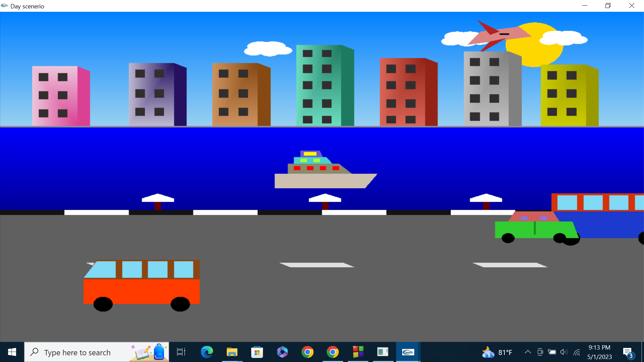Open the Wi-Fi network status icon
This screenshot has width=644, height=362.
(577, 352)
